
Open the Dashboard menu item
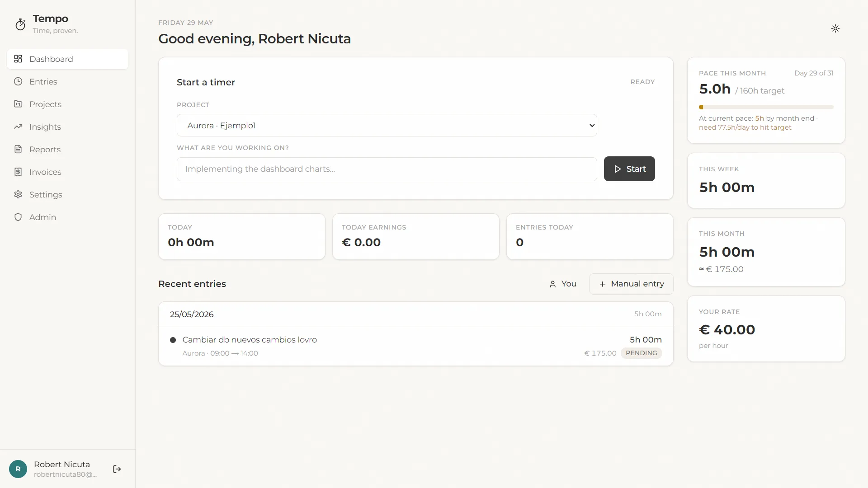[x=67, y=59]
